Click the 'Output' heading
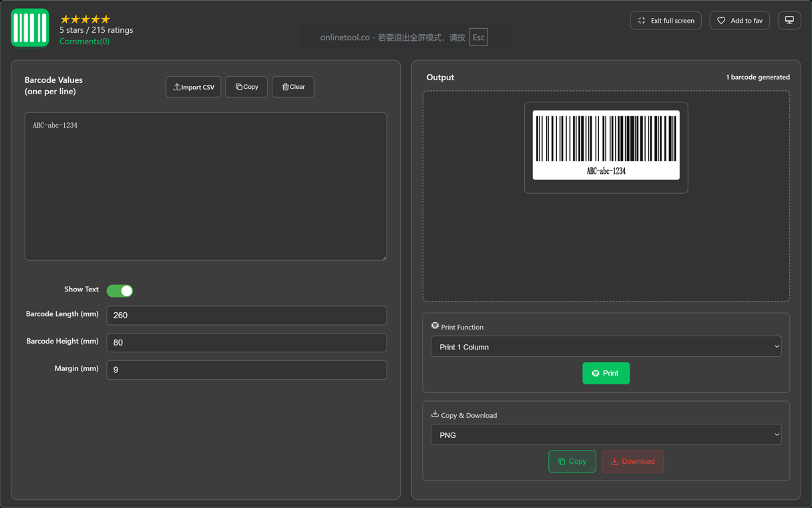This screenshot has height=508, width=812. click(440, 78)
